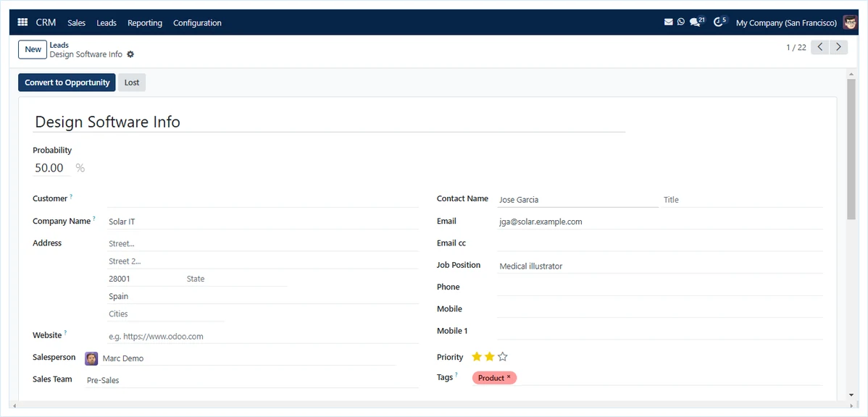Click the Website input field
The height and width of the screenshot is (417, 868).
point(263,336)
